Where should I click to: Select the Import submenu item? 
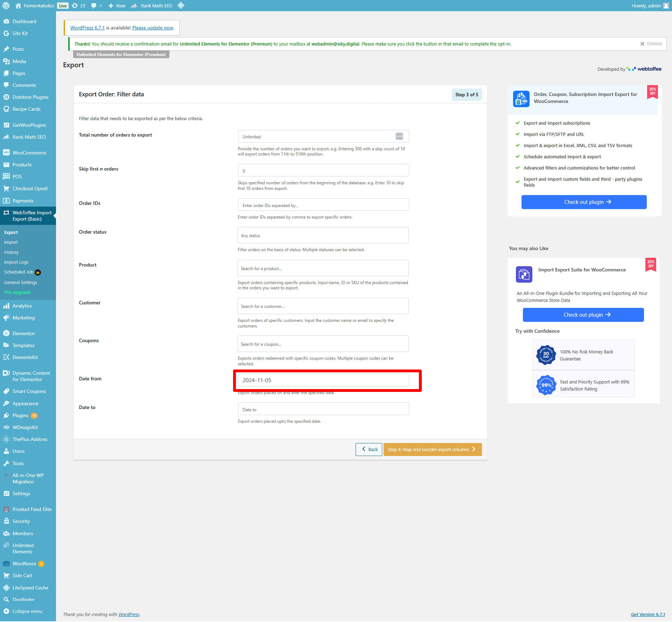(x=11, y=242)
